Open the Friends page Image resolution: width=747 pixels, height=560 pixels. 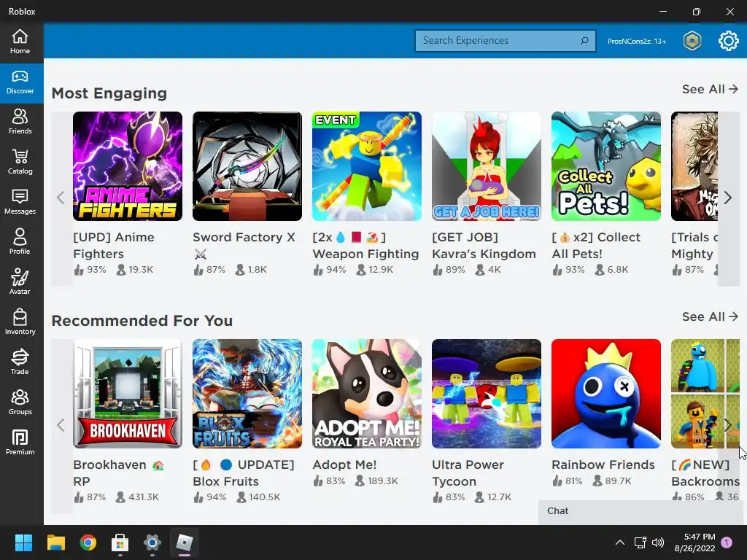tap(20, 122)
